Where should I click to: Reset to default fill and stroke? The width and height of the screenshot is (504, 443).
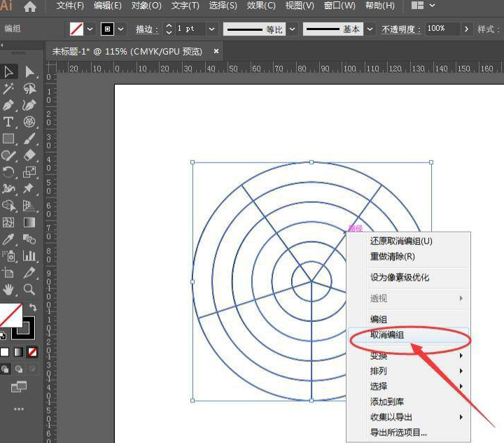pos(3,336)
